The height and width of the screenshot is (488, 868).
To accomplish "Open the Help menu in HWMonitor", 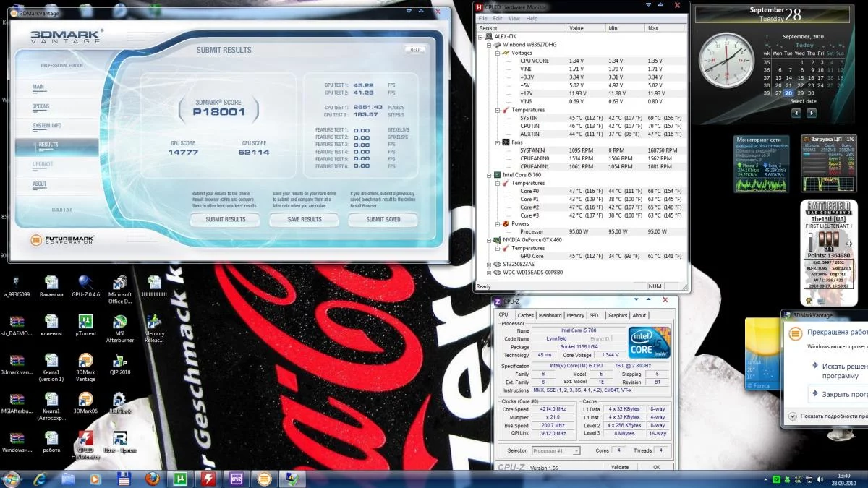I will (530, 18).
